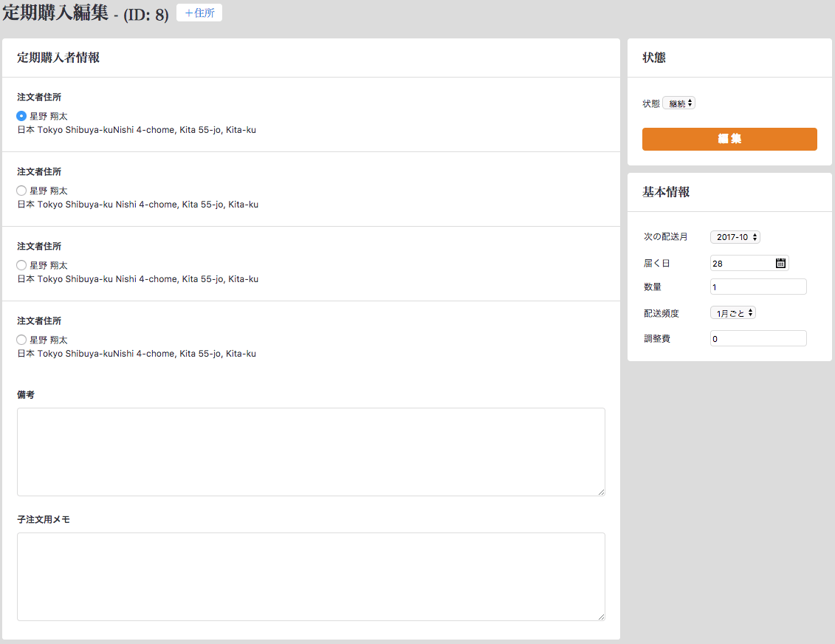Open the 配送頻度 frequency dropdown
835x644 pixels.
pyautogui.click(x=732, y=313)
